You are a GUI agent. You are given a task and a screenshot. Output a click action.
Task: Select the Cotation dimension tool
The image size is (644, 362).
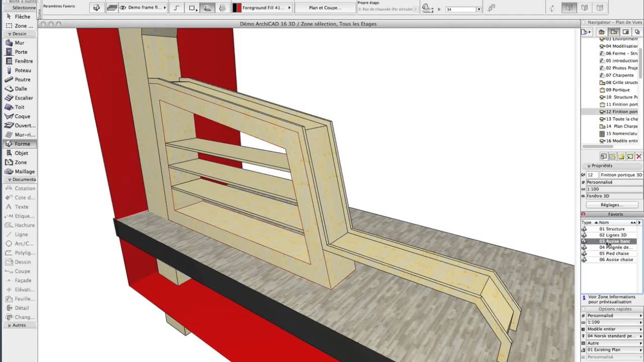tap(19, 189)
